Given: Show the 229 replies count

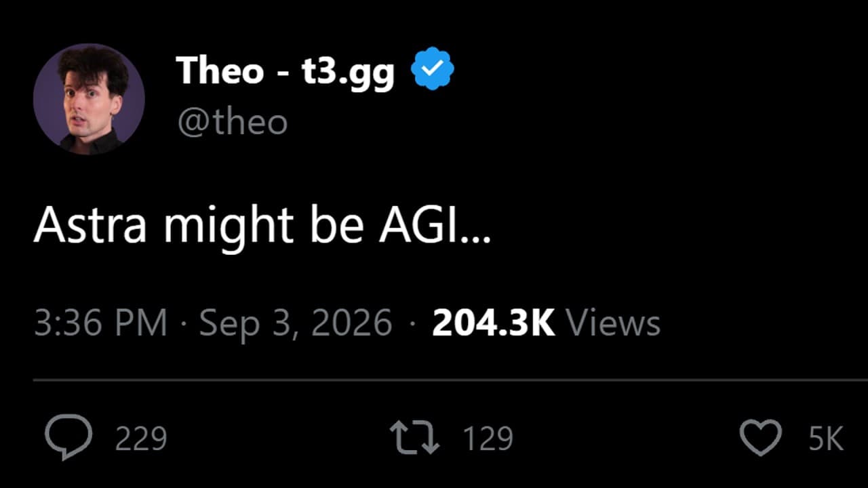Looking at the screenshot, I should click(141, 439).
